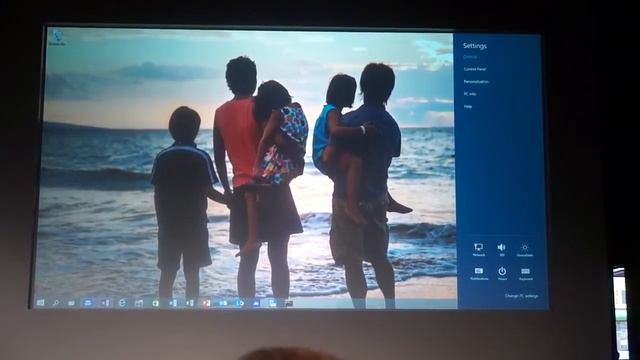Open PC info from Settings charm
Viewport: 640px width, 360px height.
[470, 94]
